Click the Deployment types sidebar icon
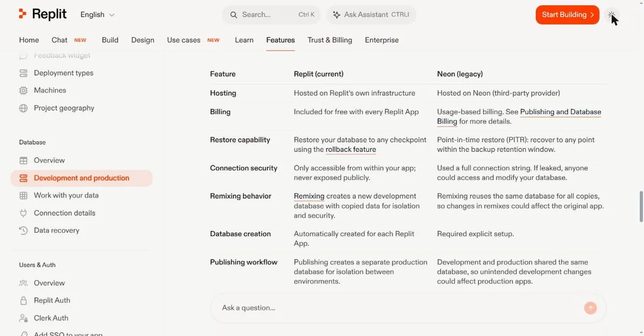The image size is (644, 336). click(x=23, y=73)
